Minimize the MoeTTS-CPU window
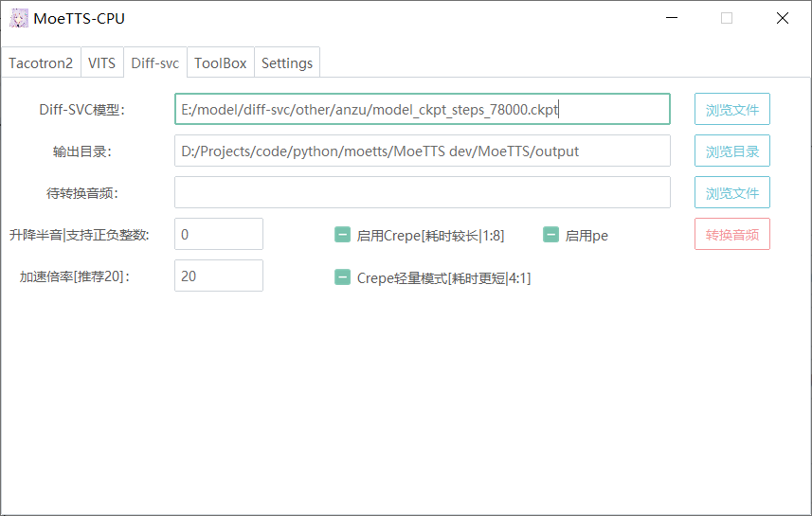 pyautogui.click(x=672, y=18)
